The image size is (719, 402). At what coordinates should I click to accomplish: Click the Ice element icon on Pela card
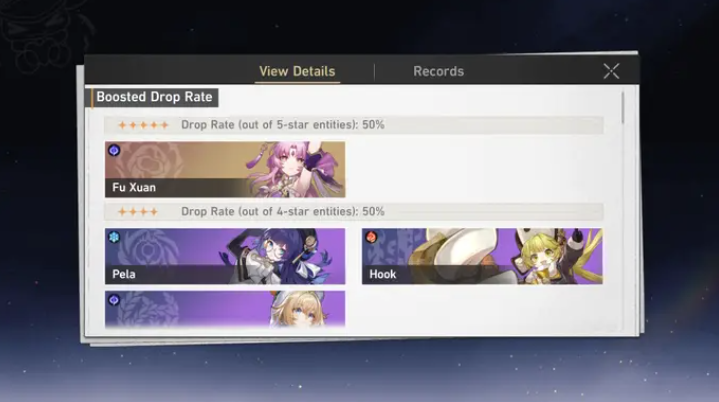click(114, 237)
